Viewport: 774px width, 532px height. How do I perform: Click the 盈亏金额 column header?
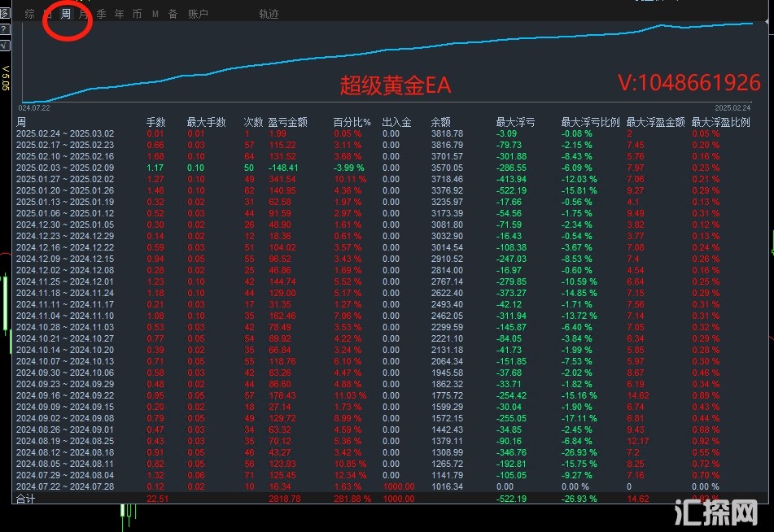[287, 122]
